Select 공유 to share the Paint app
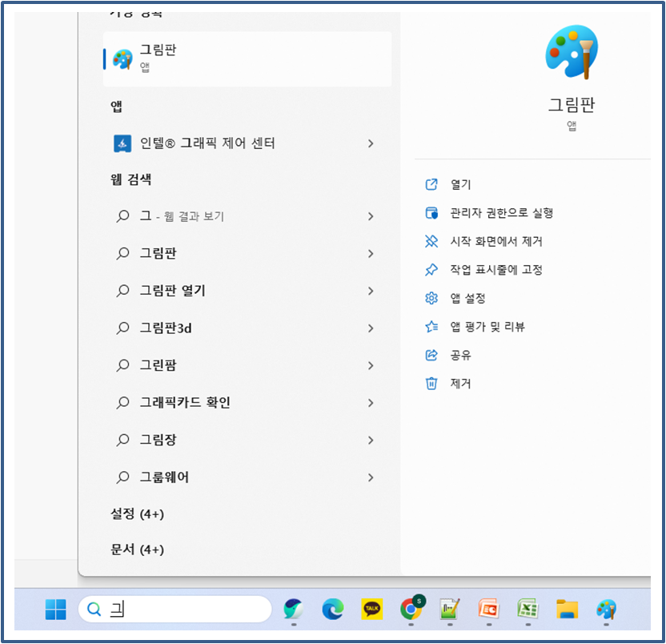This screenshot has height=644, width=666. (x=456, y=355)
